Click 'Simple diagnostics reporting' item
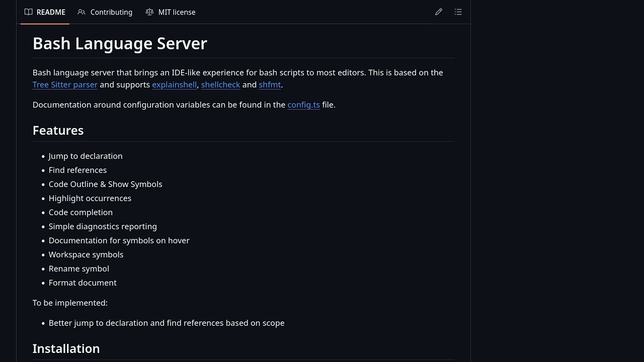Image resolution: width=644 pixels, height=362 pixels. 103,226
